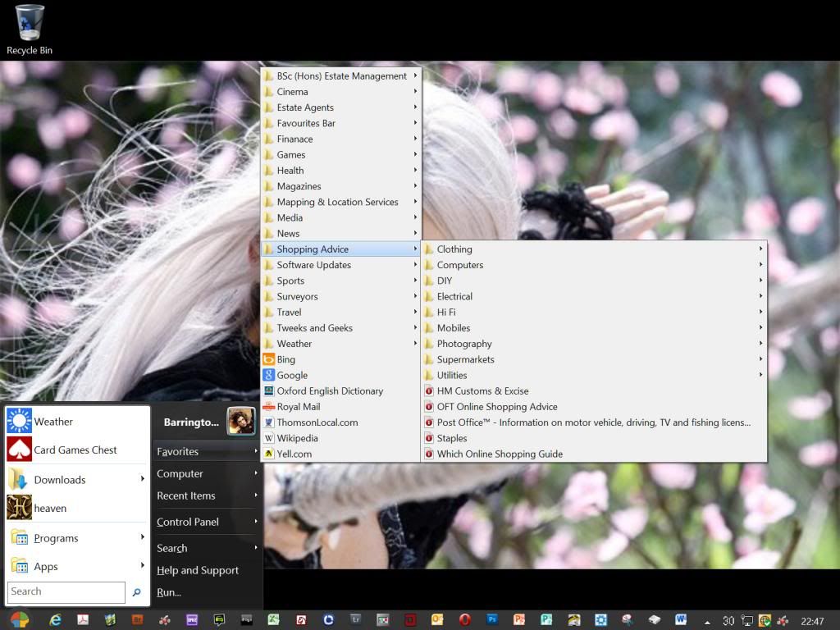Image resolution: width=840 pixels, height=630 pixels.
Task: Click the Run... command
Action: (208, 592)
